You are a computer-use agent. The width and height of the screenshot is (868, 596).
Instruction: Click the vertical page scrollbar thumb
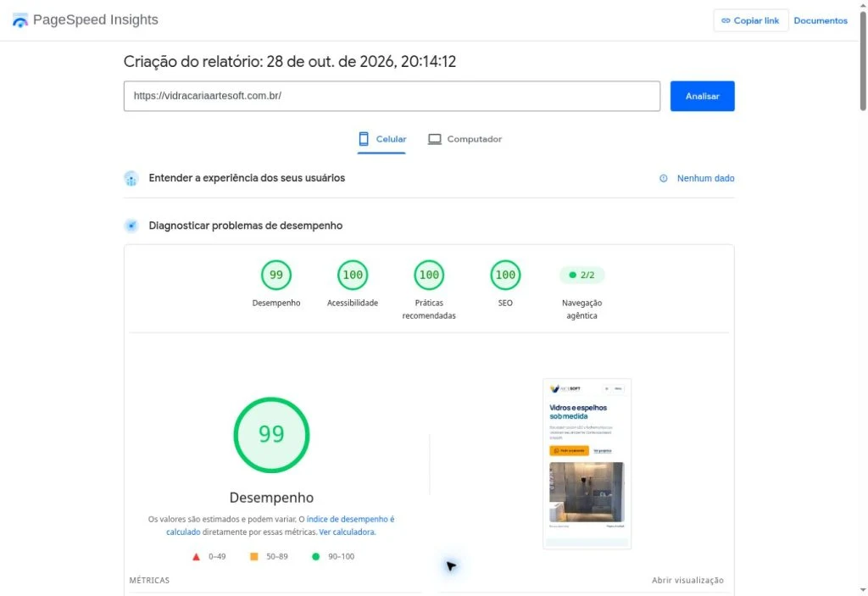point(862,61)
